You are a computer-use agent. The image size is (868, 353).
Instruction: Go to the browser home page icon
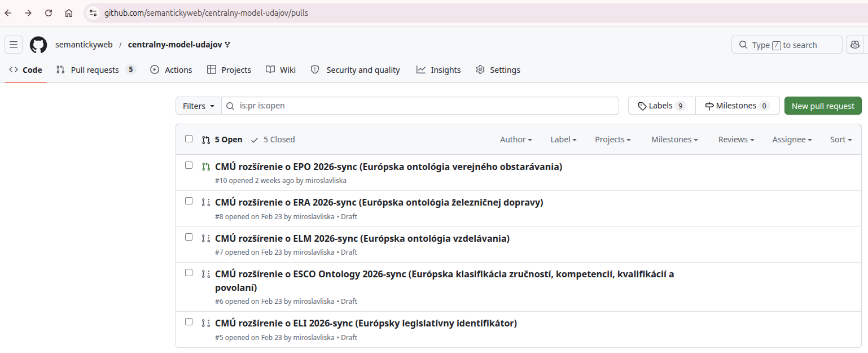coord(69,13)
